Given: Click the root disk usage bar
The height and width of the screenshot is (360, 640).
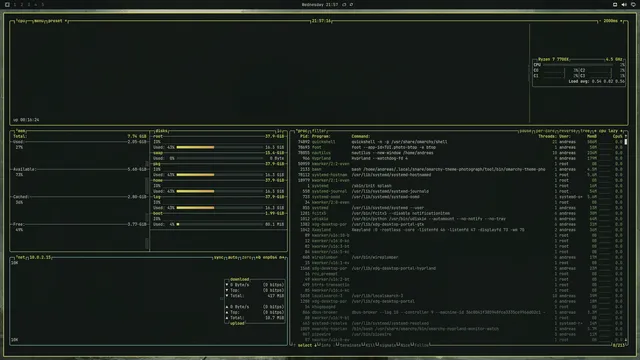Looking at the screenshot, I should 220,147.
